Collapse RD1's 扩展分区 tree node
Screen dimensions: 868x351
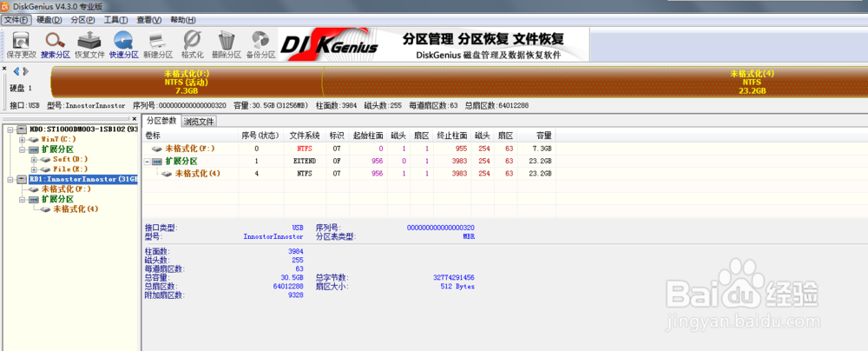(x=23, y=199)
